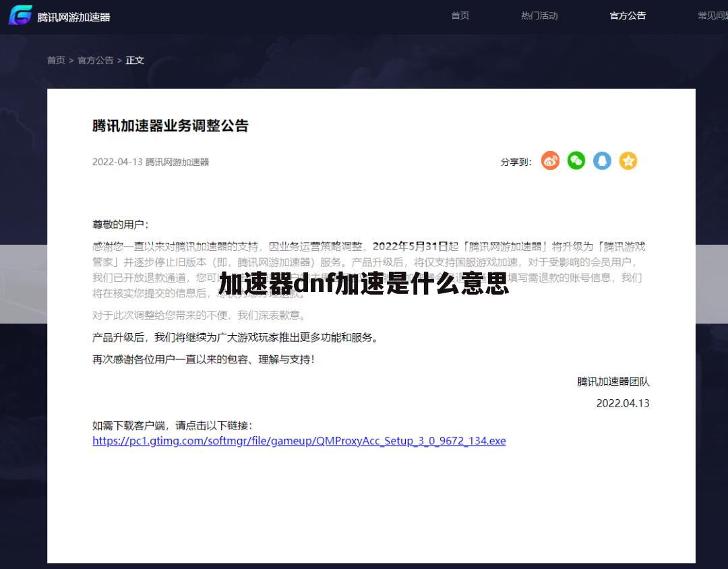Click the heading 腾讯加速器业务调整公告
Image resolution: width=728 pixels, height=569 pixels.
(171, 126)
